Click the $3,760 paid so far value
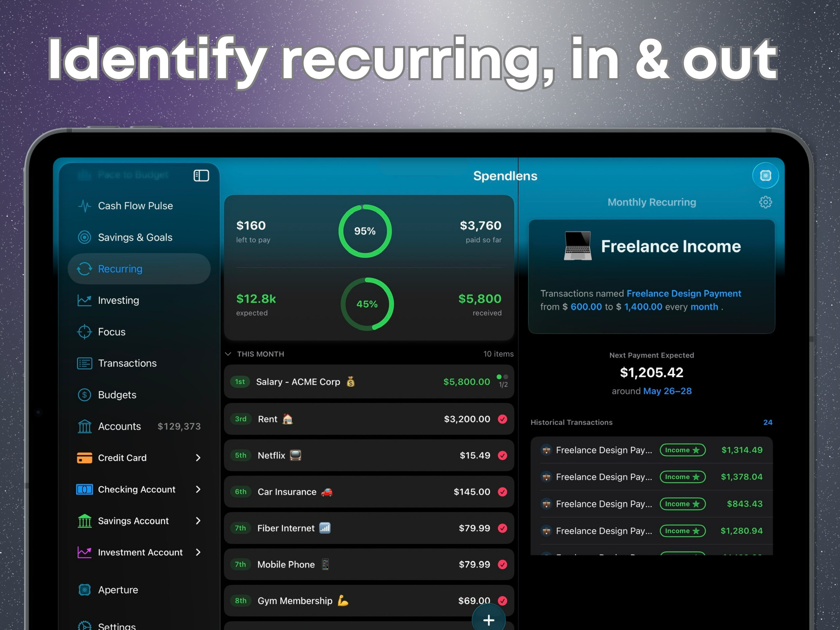The width and height of the screenshot is (840, 630). coord(480,226)
